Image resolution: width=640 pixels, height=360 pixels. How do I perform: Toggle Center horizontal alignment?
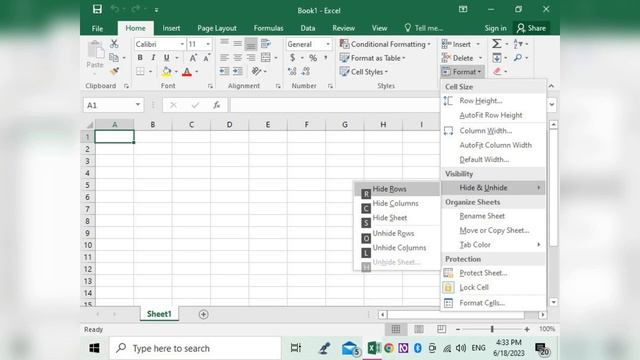pos(238,58)
